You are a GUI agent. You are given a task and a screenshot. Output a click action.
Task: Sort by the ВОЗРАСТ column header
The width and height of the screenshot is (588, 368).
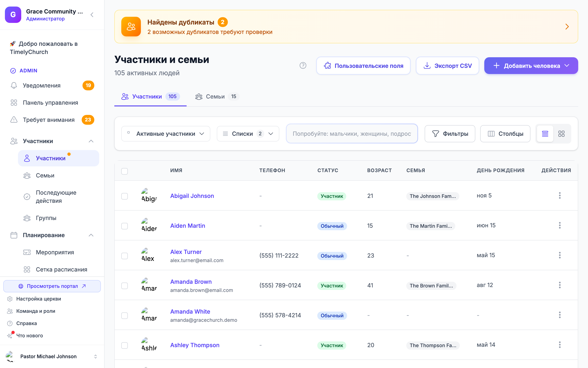(x=379, y=170)
